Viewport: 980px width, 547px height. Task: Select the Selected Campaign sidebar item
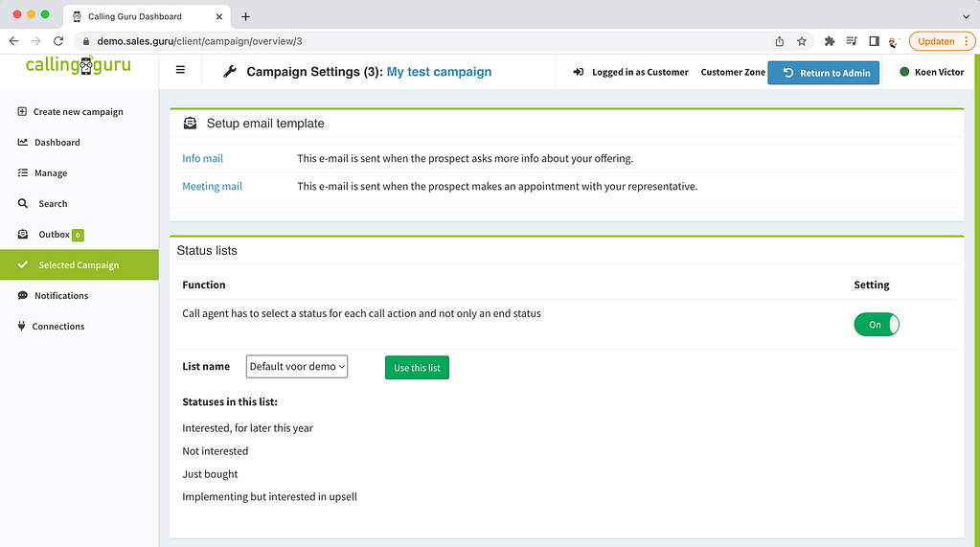coord(80,264)
